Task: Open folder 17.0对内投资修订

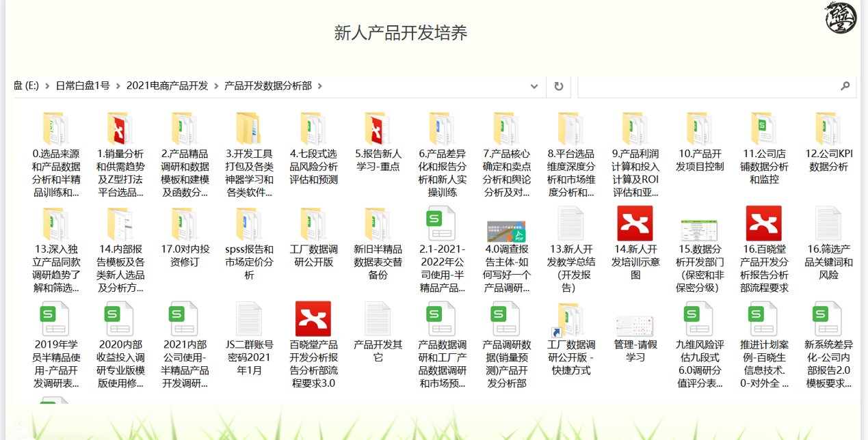Action: (185, 238)
